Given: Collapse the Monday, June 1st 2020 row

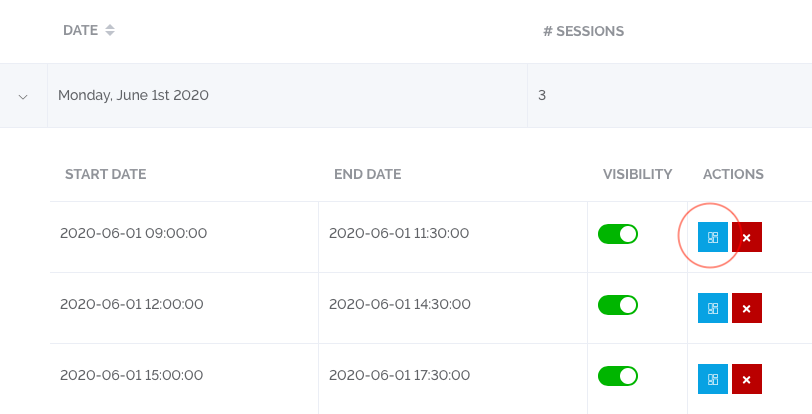Looking at the screenshot, I should 23,97.
